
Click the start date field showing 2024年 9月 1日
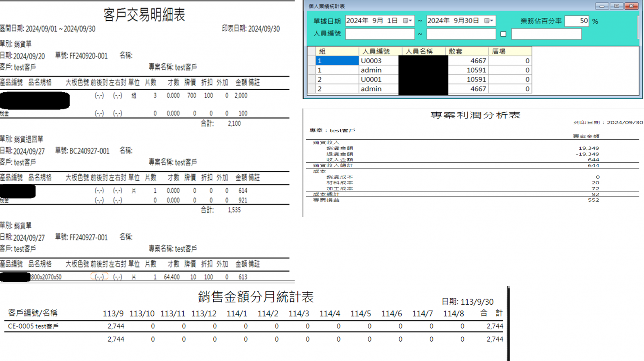click(x=380, y=21)
